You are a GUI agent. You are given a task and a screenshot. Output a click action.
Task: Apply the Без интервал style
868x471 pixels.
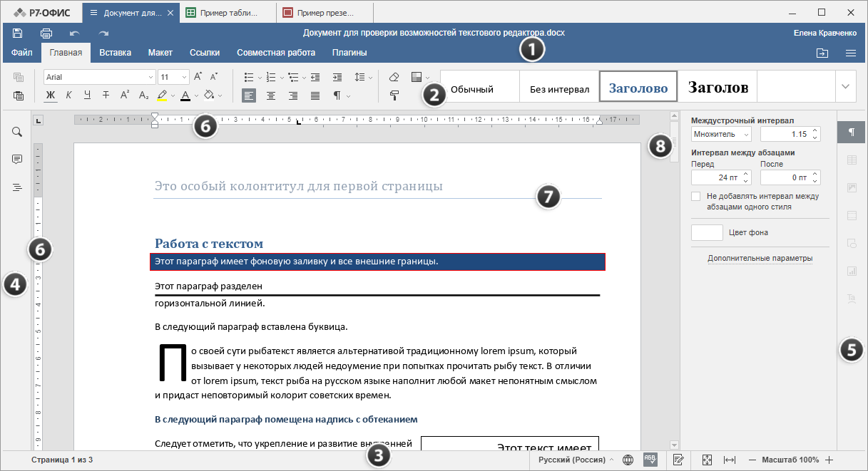(x=559, y=87)
